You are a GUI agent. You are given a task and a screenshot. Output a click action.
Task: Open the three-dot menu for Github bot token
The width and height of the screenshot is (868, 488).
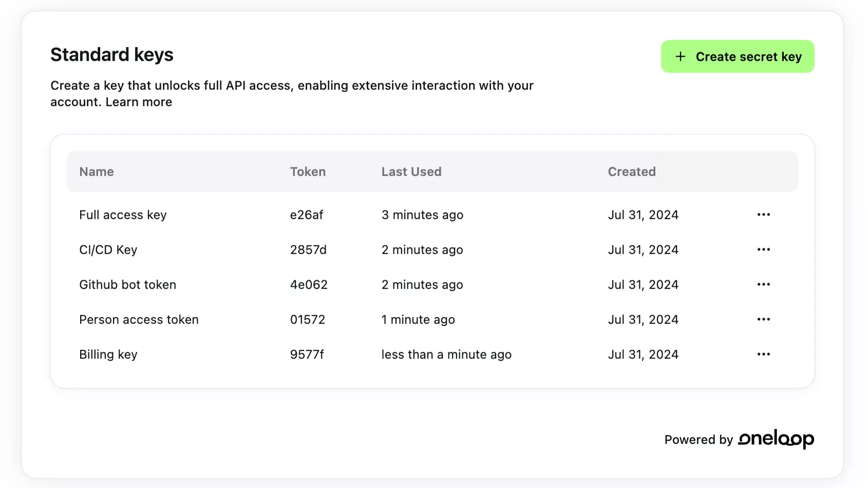click(763, 285)
